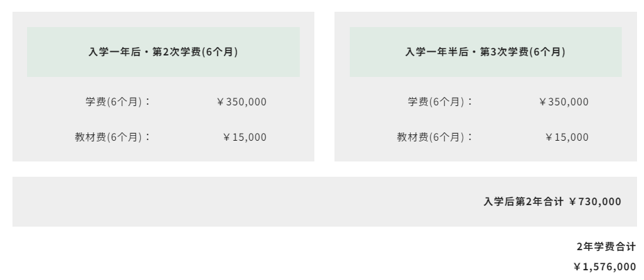Viewport: 644px width, 280px height.
Task: Click the right ¥350,000 tuition amount
Action: (x=564, y=102)
